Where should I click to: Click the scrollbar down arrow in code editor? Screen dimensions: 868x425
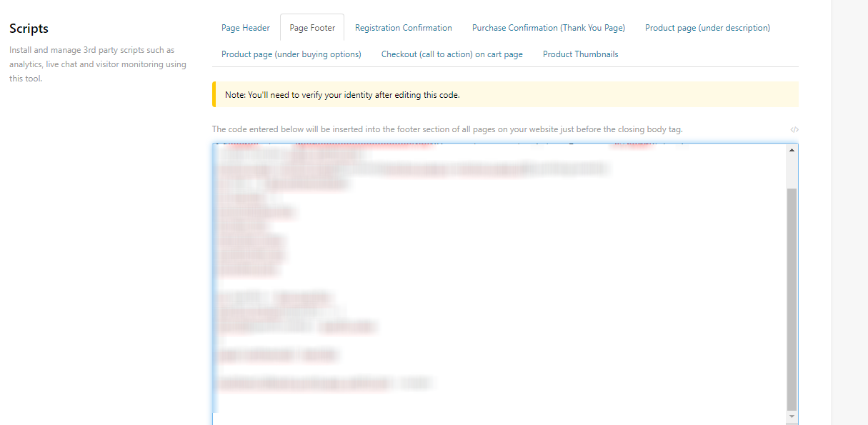[x=792, y=416]
